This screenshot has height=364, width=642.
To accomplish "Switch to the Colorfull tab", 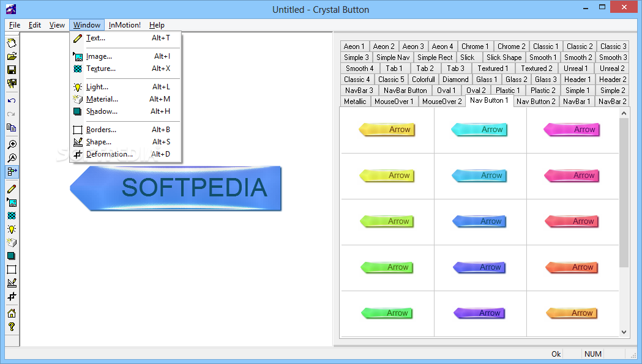I will pyautogui.click(x=424, y=80).
